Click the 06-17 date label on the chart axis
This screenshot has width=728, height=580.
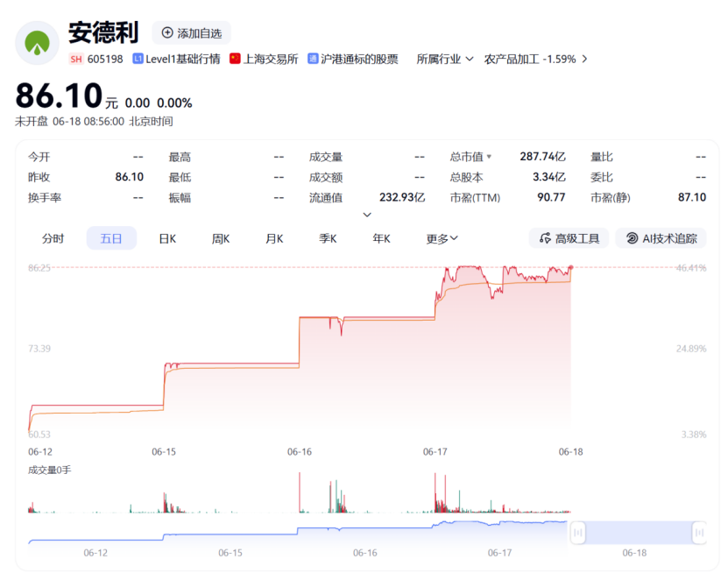(435, 452)
